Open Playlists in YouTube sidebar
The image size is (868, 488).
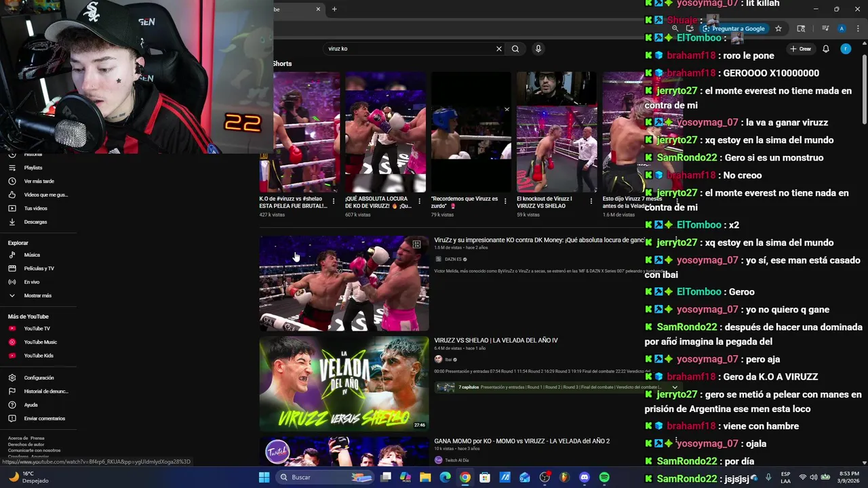point(34,167)
